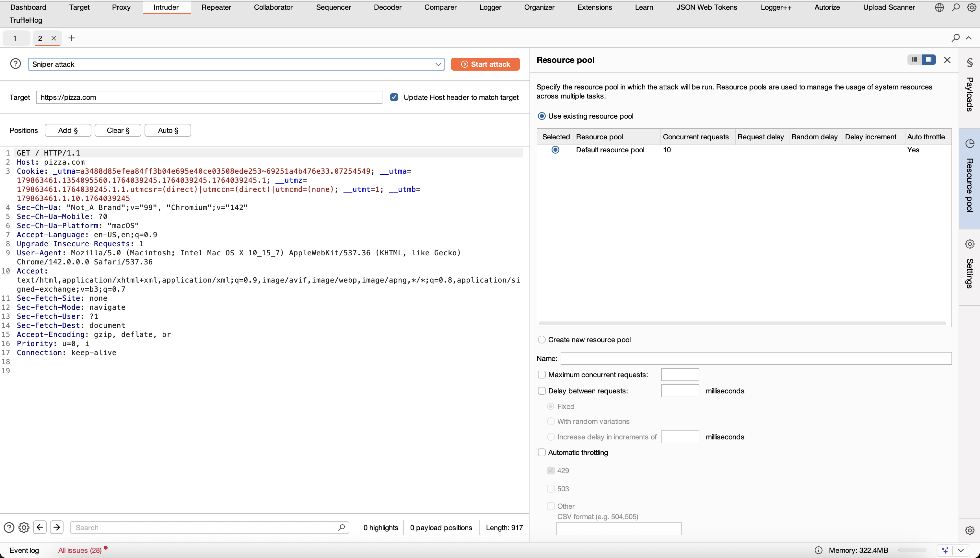The height and width of the screenshot is (558, 980).
Task: Click the Auto § positions button
Action: click(x=168, y=130)
